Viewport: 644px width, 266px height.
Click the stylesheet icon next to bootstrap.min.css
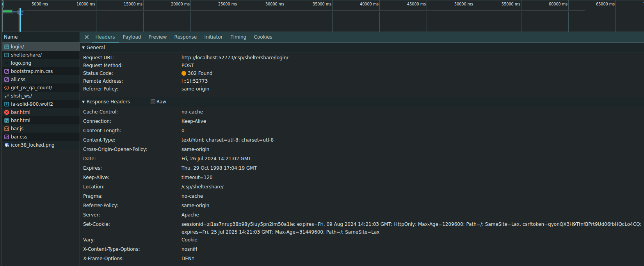[x=7, y=71]
